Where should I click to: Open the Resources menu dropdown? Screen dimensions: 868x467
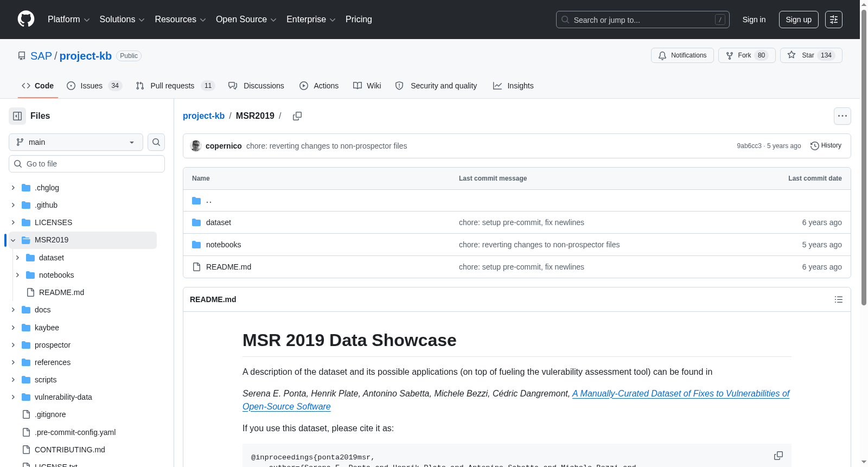click(x=180, y=20)
